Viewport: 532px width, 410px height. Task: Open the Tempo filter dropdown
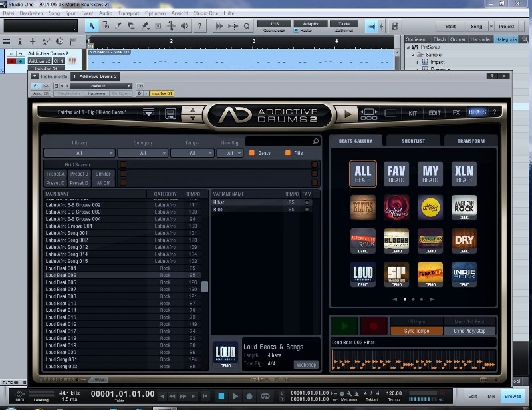tap(192, 153)
